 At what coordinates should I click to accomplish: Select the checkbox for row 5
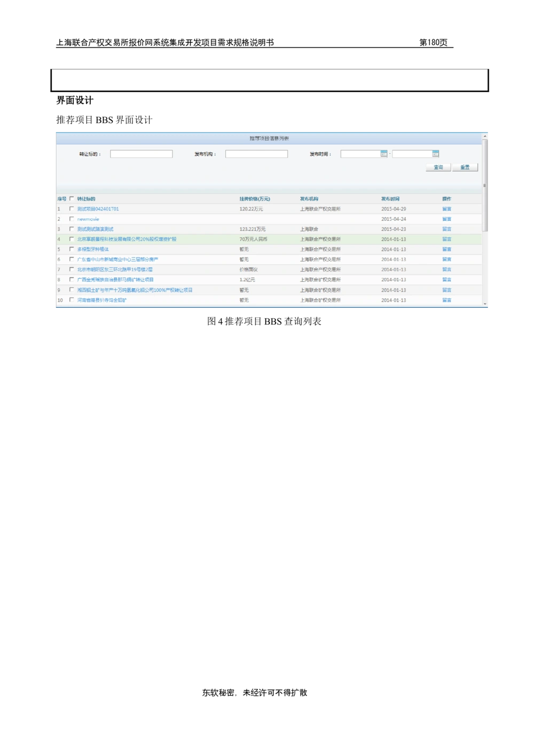pos(72,250)
